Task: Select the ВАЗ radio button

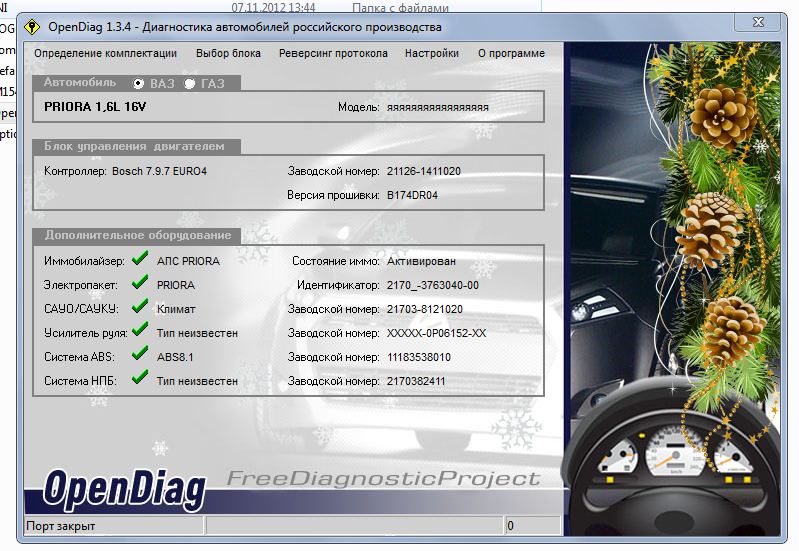Action: click(138, 84)
